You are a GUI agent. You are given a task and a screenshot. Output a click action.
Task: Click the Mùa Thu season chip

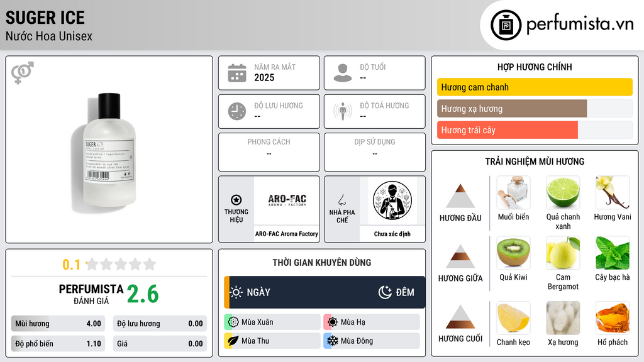pyautogui.click(x=272, y=341)
